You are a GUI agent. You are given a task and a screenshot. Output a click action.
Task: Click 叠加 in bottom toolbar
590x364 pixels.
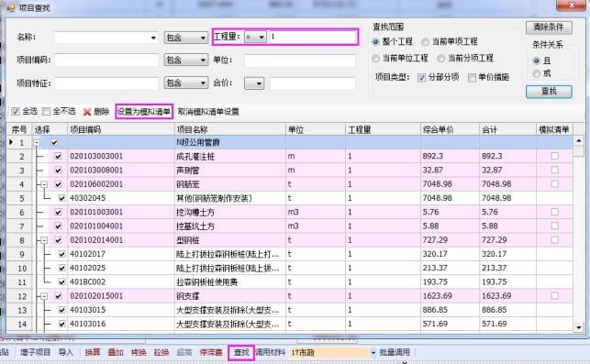(x=116, y=353)
